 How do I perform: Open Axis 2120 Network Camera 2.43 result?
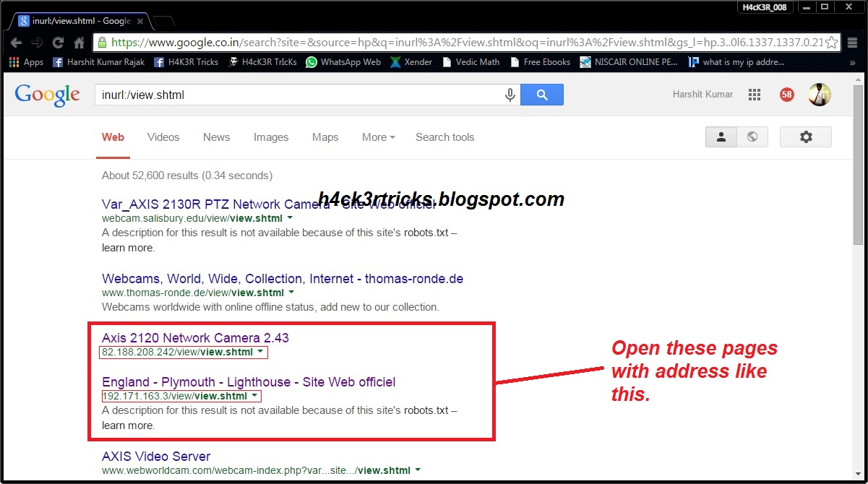pyautogui.click(x=195, y=338)
